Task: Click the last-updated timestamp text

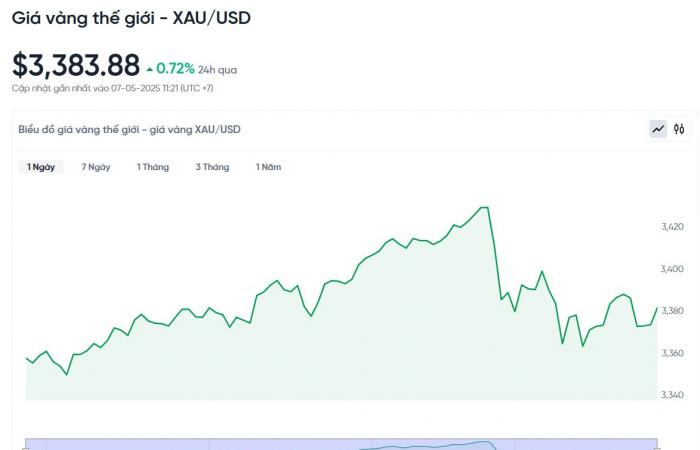Action: coord(112,88)
